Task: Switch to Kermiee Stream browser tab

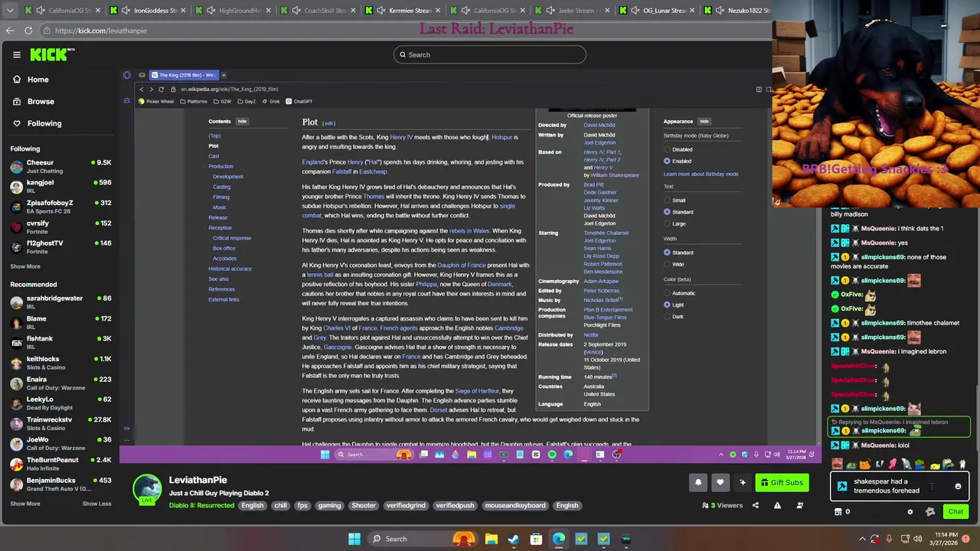Action: click(x=404, y=10)
